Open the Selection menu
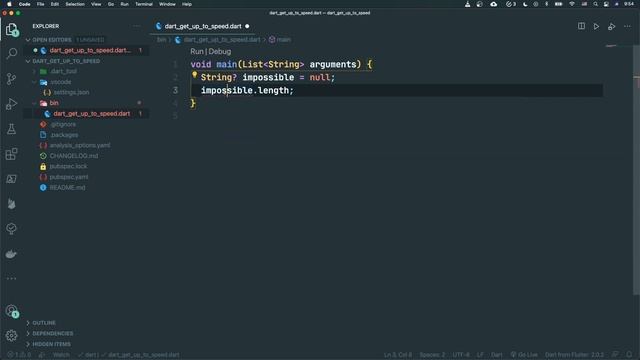The height and width of the screenshot is (360, 640). point(75,4)
